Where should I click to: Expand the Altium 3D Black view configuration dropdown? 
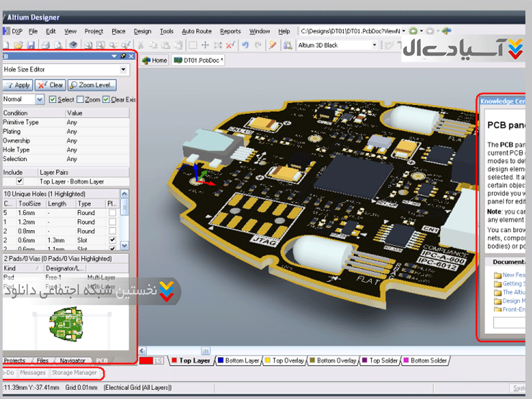(x=374, y=45)
